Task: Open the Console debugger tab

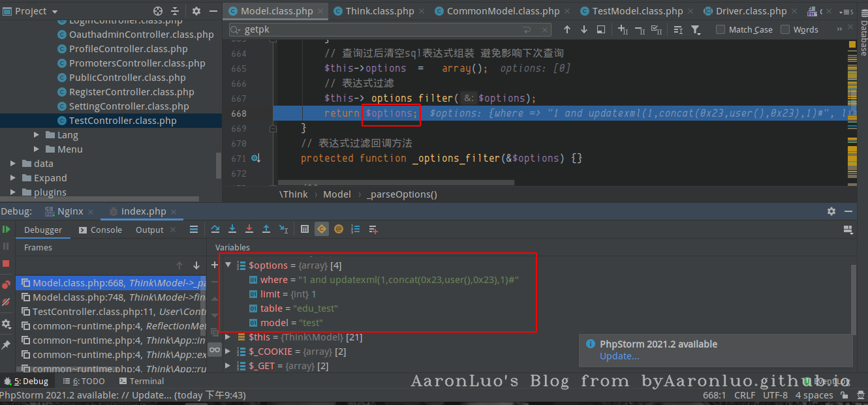Action: click(101, 230)
